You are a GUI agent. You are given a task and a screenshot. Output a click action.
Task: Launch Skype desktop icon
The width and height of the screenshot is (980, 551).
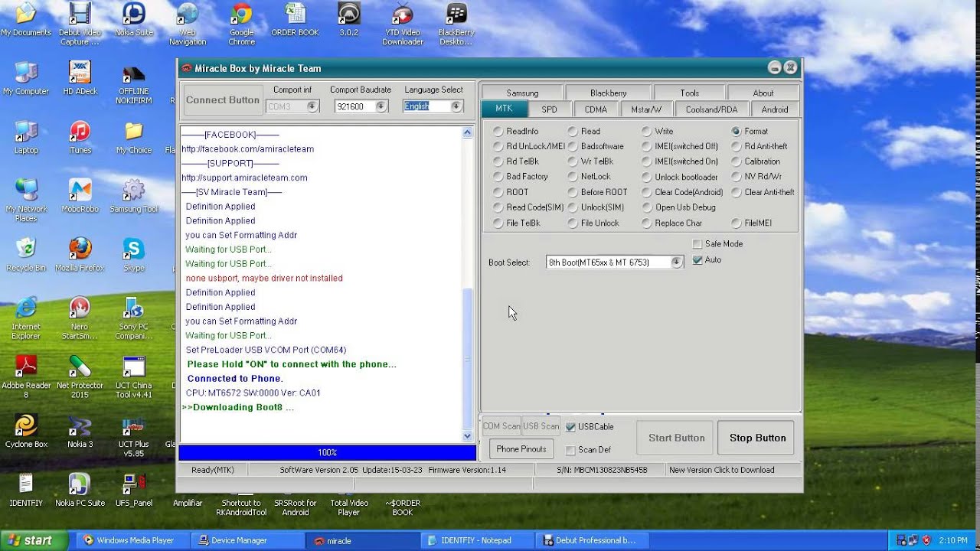point(133,256)
